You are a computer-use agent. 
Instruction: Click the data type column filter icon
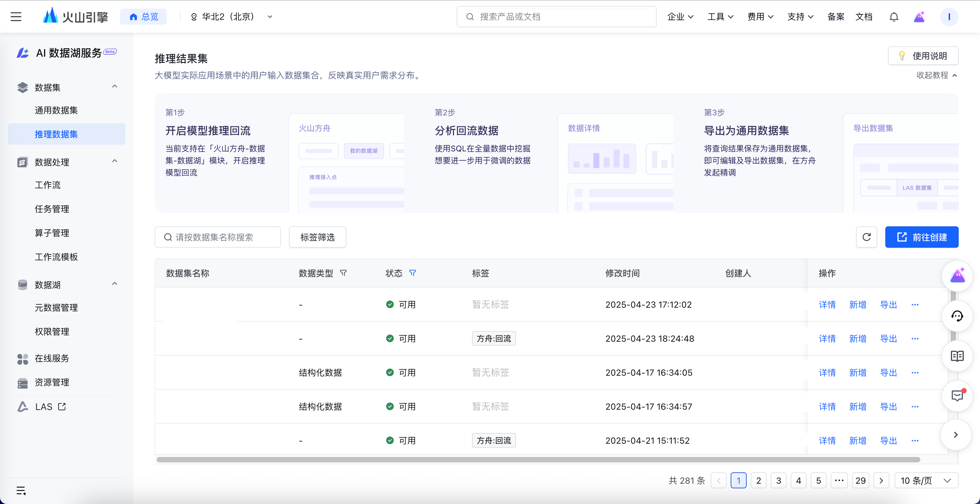(343, 273)
